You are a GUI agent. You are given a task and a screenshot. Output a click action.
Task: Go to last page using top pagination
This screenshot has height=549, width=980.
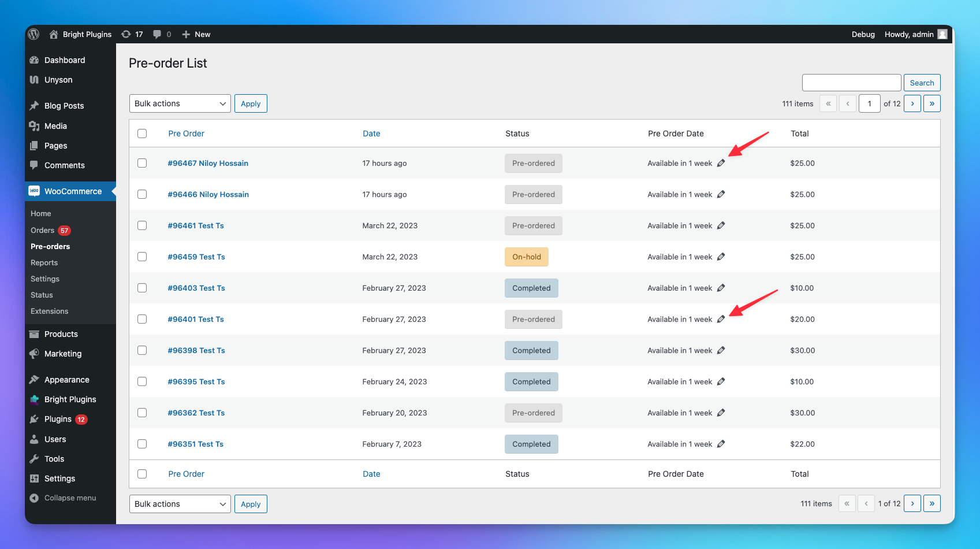[931, 103]
